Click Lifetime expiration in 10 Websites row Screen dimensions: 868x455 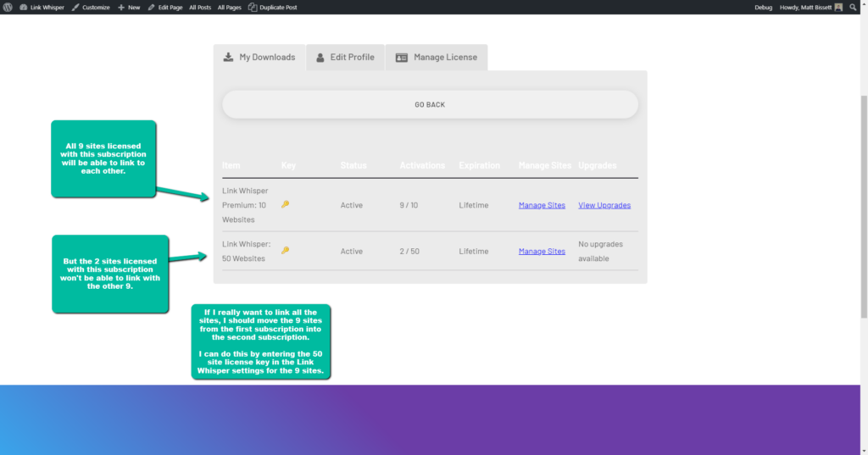pyautogui.click(x=474, y=205)
